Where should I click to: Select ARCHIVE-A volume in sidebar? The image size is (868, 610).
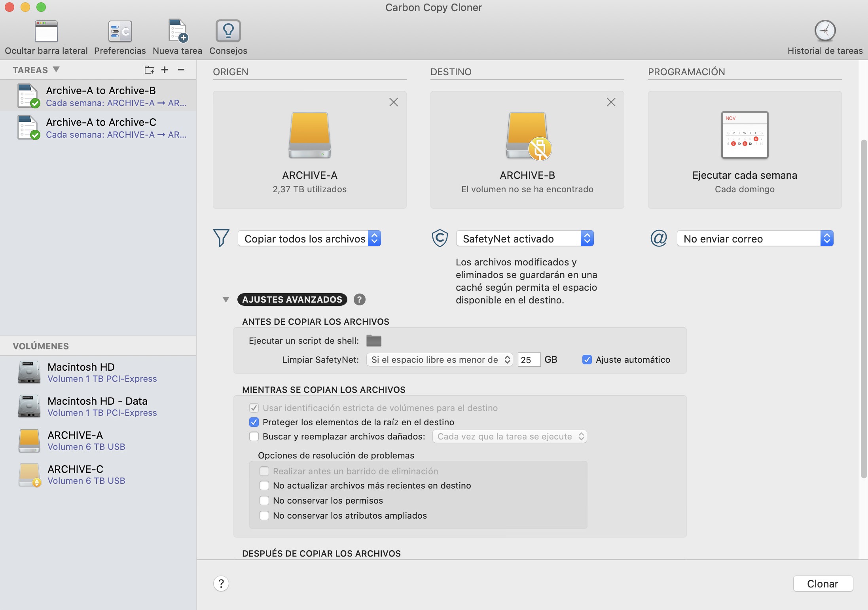click(98, 440)
